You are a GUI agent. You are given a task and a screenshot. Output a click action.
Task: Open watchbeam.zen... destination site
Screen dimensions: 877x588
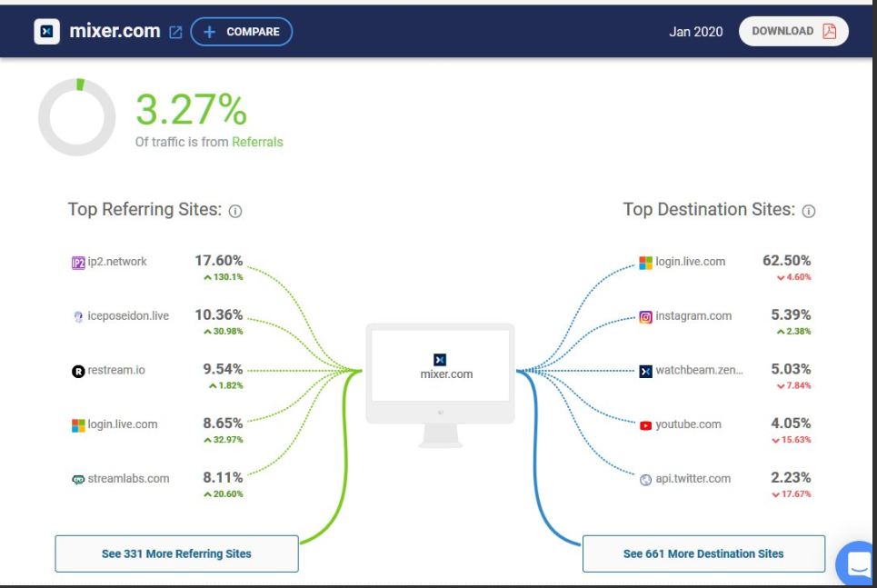pyautogui.click(x=699, y=371)
